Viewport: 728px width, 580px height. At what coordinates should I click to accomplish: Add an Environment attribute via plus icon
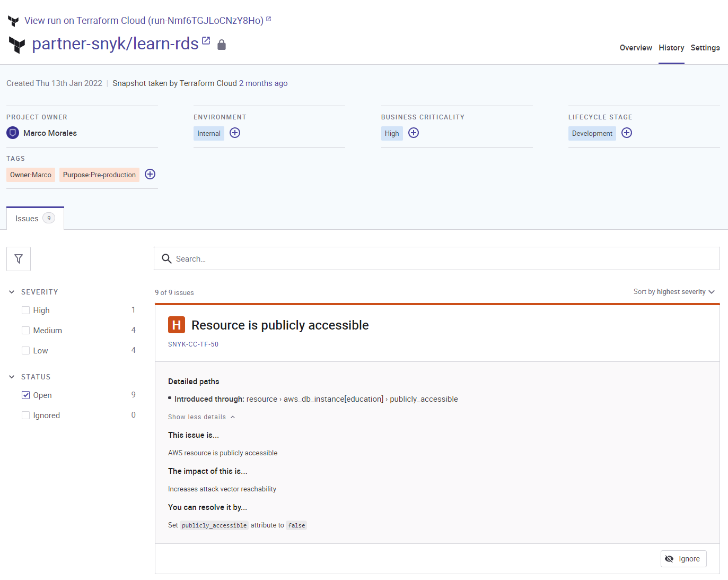[x=234, y=133]
